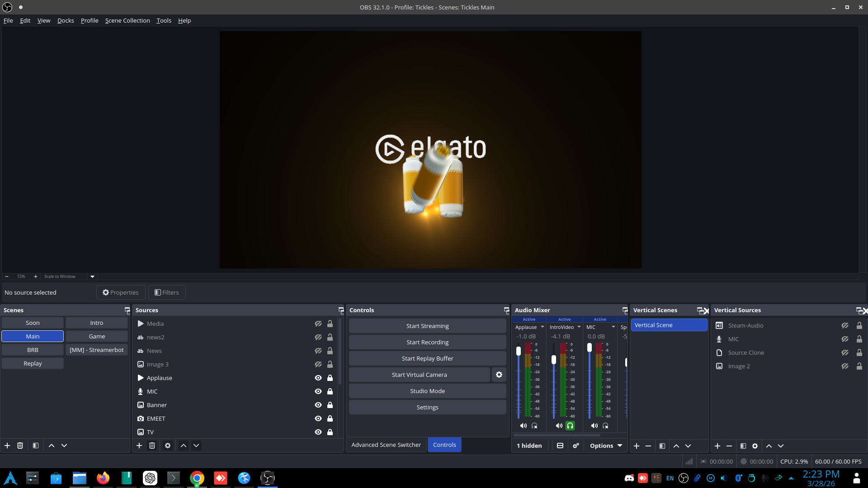
Task: Move scene up with arrow icon
Action: coord(52,446)
